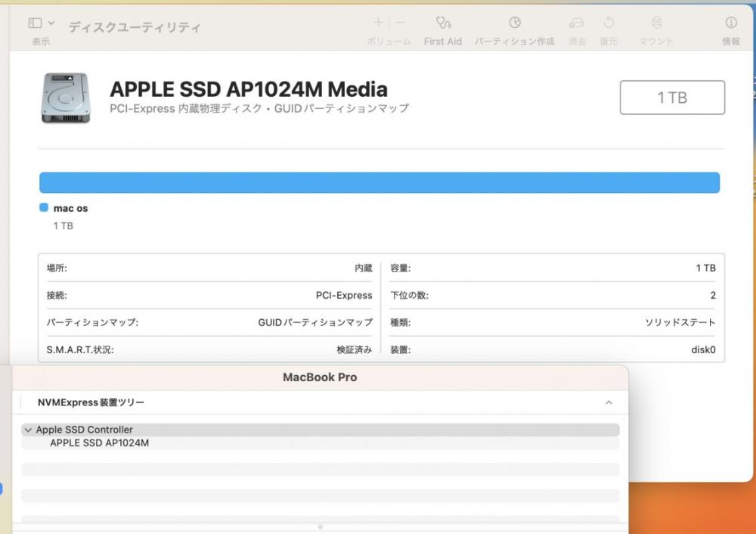
Task: Click the S.M.A.R.T.状況 value 検証済み
Action: 354,349
